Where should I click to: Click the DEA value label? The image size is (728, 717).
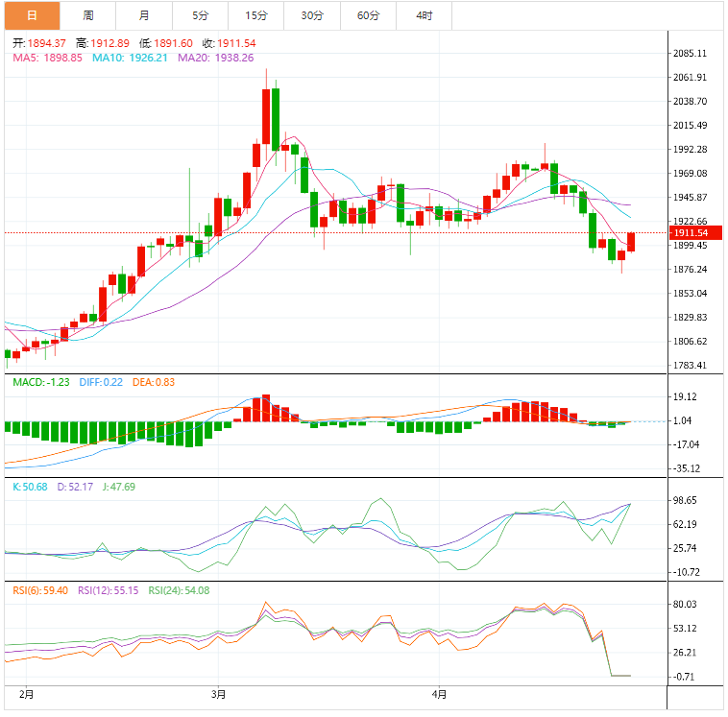point(152,383)
